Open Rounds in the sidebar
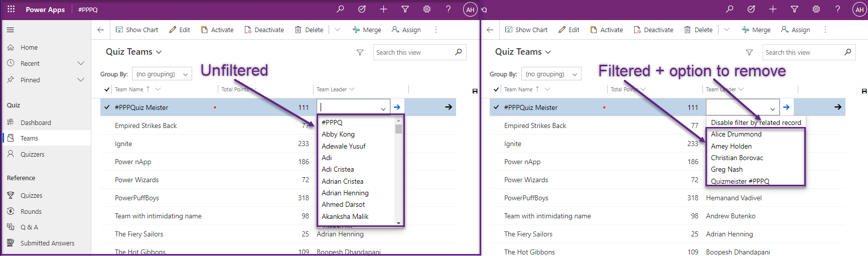868x256 pixels. pyautogui.click(x=31, y=211)
